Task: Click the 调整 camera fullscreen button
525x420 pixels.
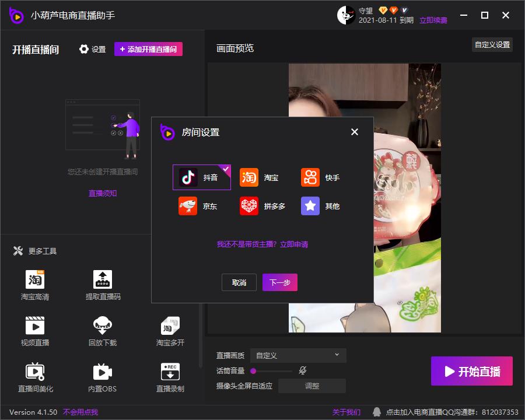Action: [312, 386]
